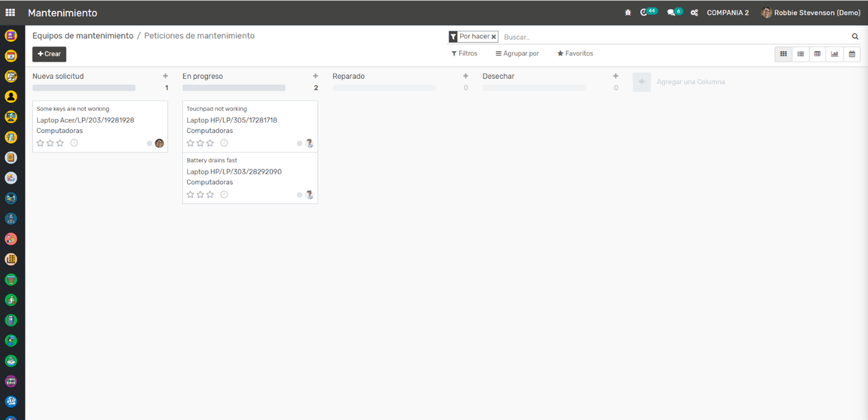Click the search magnifier icon
Image resolution: width=868 pixels, height=420 pixels.
855,37
